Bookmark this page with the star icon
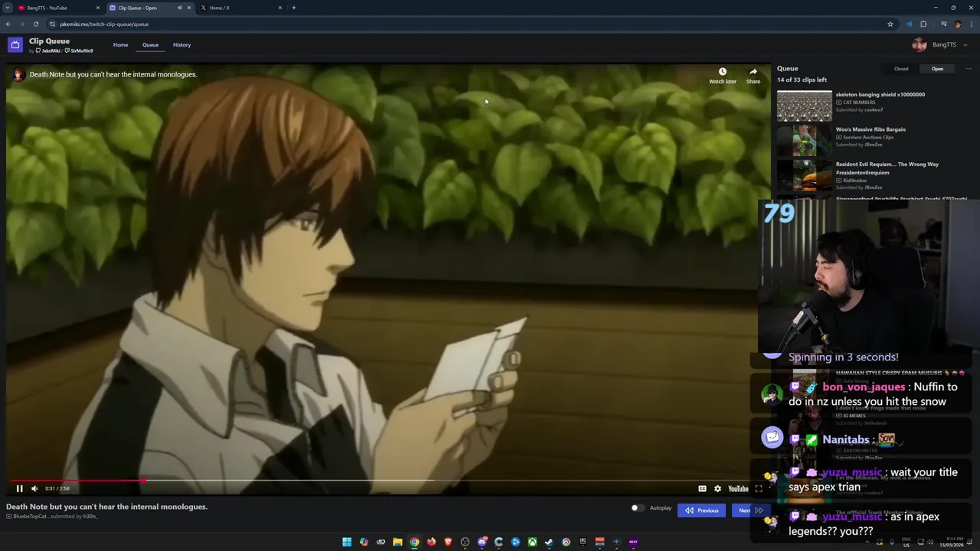Image resolution: width=980 pixels, height=551 pixels. point(890,24)
